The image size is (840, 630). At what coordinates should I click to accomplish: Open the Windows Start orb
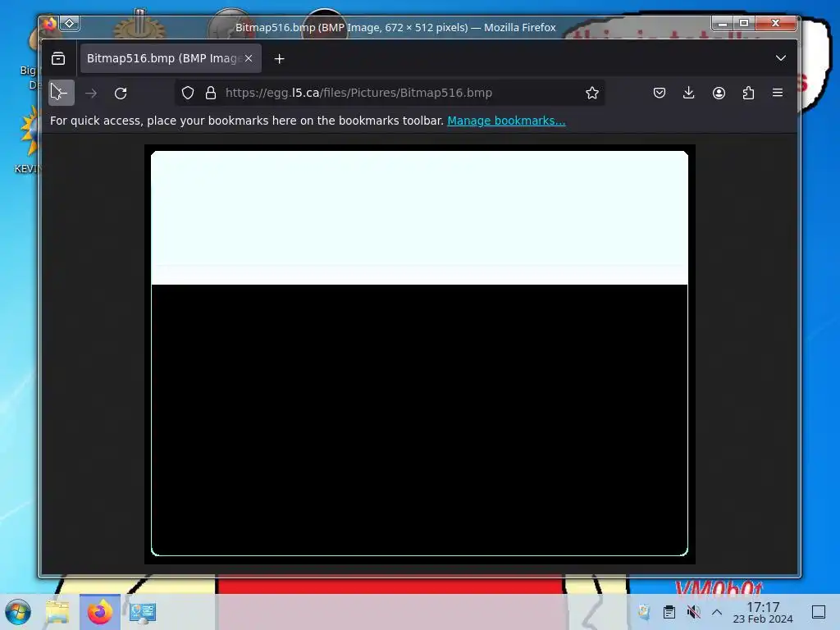point(18,612)
